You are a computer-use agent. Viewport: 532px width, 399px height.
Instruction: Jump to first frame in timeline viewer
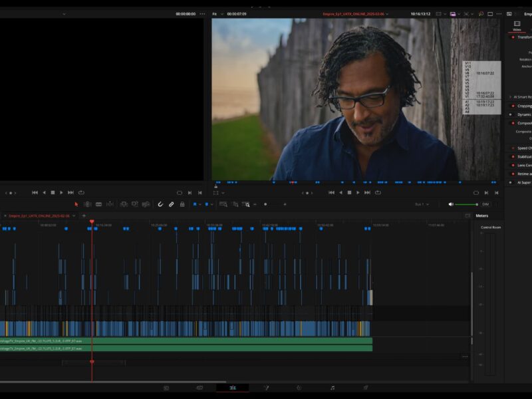331,192
